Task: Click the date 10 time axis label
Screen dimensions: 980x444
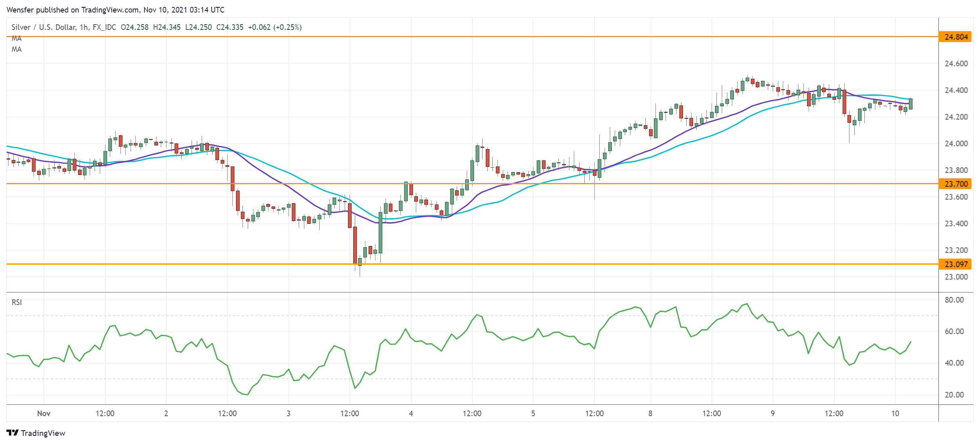Action: [895, 413]
